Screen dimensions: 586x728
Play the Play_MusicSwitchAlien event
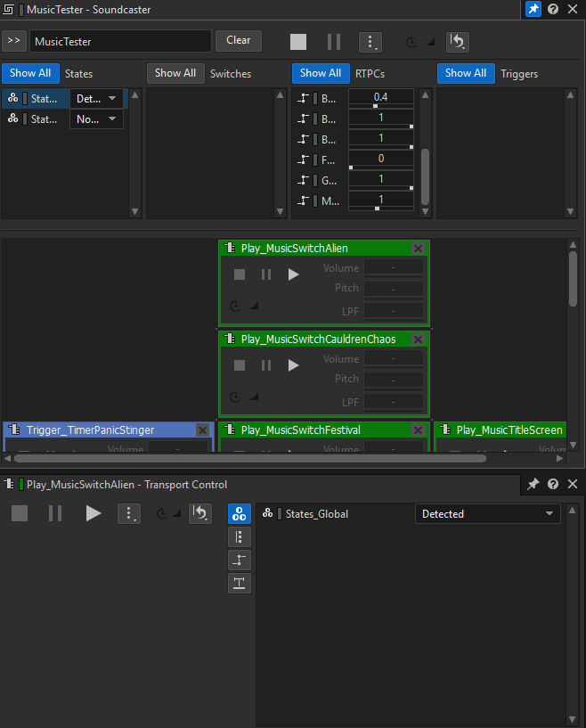pyautogui.click(x=293, y=274)
